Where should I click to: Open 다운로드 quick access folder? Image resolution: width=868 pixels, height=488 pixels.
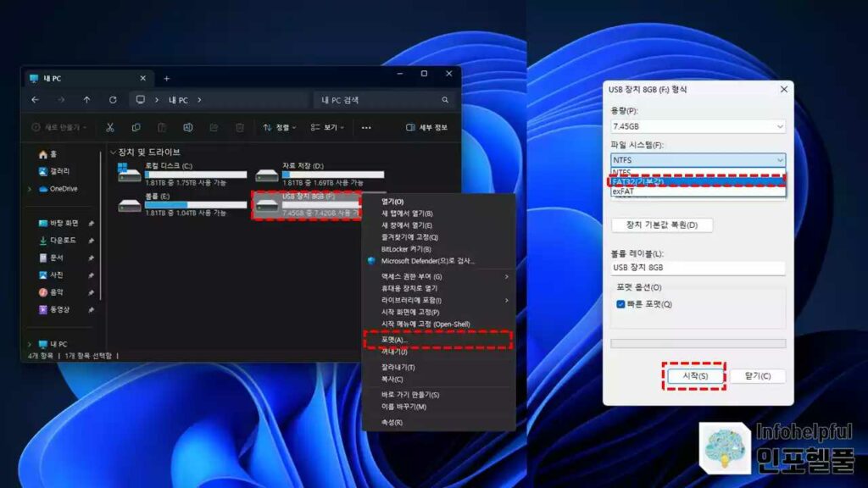58,240
